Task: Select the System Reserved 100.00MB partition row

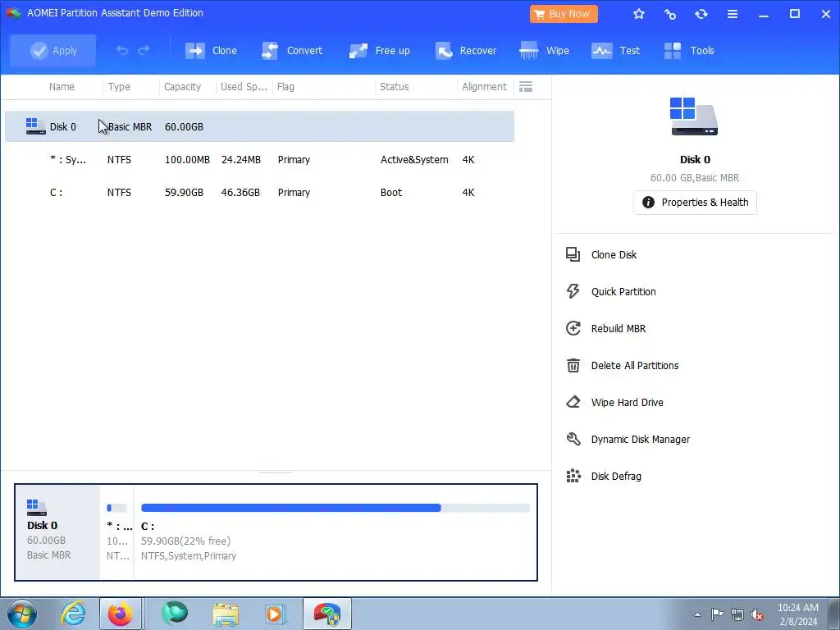Action: pyautogui.click(x=259, y=160)
